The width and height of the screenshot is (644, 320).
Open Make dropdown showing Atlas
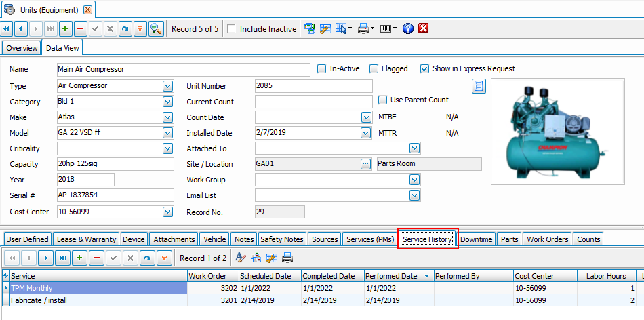167,117
